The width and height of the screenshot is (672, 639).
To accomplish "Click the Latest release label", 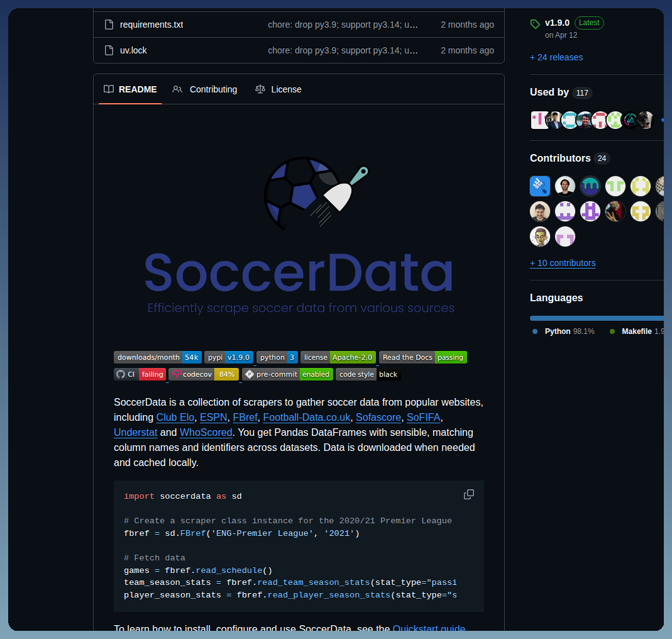I will [x=589, y=23].
